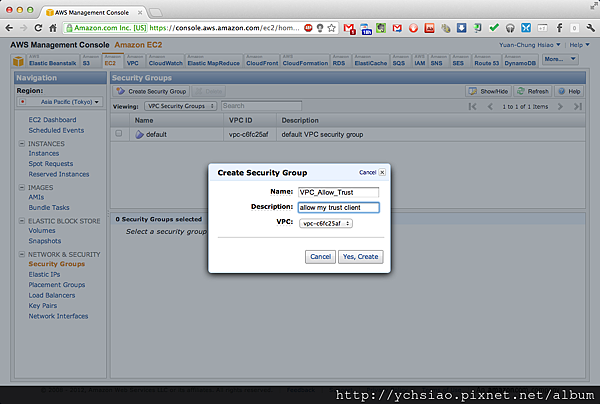600x404 pixels.
Task: Open Volumes link in navigation
Action: click(42, 231)
